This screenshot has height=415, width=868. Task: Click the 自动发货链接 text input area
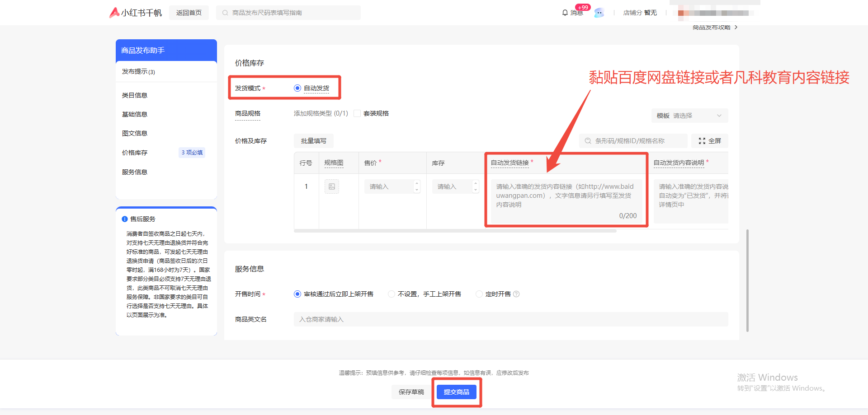tap(566, 199)
